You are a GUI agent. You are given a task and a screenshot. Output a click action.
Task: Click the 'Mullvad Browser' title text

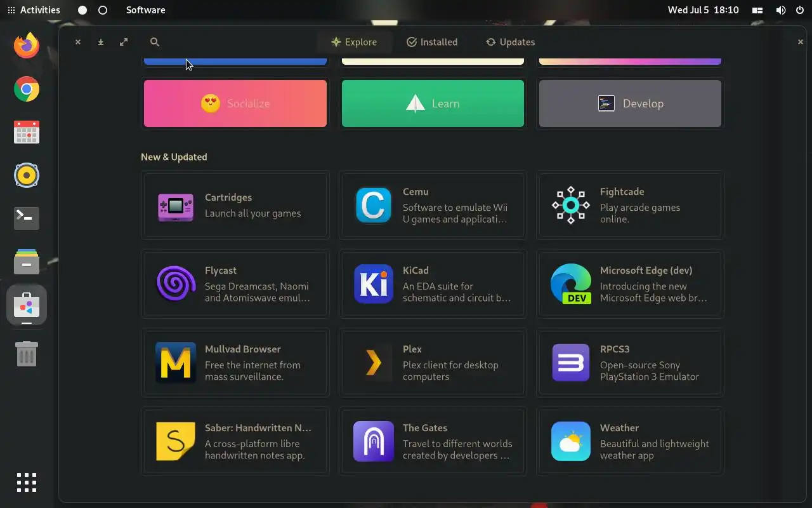242,349
